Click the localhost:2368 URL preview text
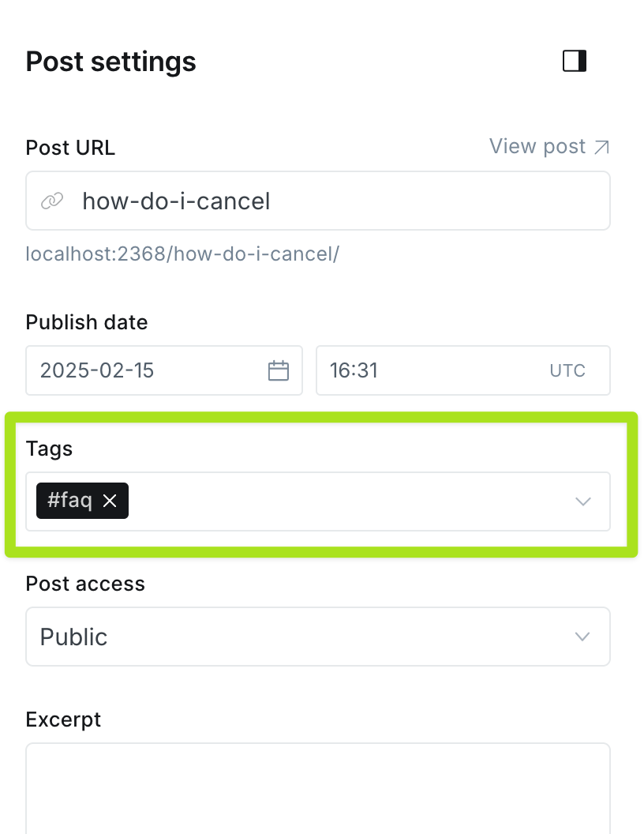This screenshot has height=834, width=644. [182, 254]
